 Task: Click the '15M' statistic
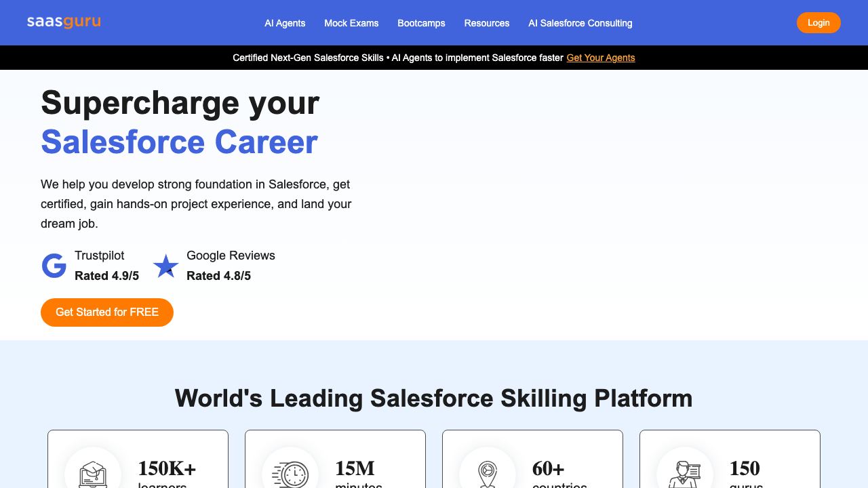[x=355, y=468]
